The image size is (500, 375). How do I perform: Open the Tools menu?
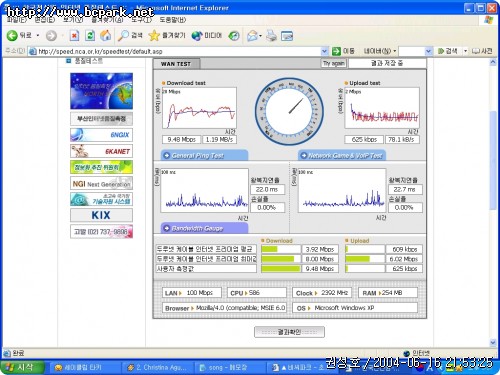[x=141, y=20]
